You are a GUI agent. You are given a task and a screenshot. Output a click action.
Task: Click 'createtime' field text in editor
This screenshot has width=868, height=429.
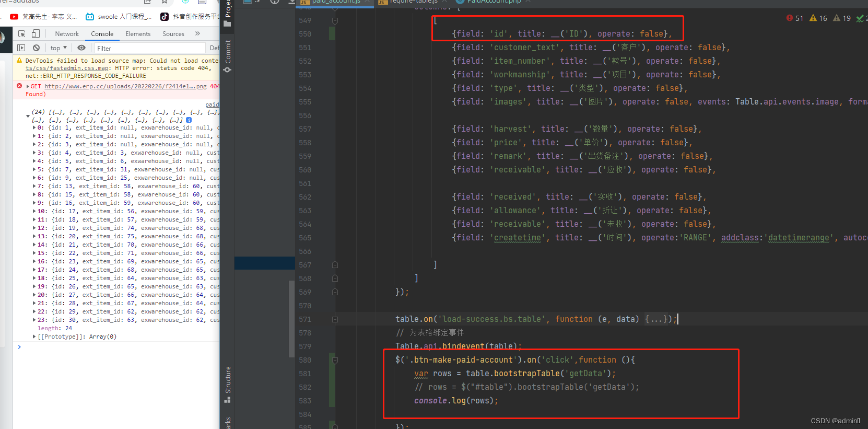tap(518, 238)
